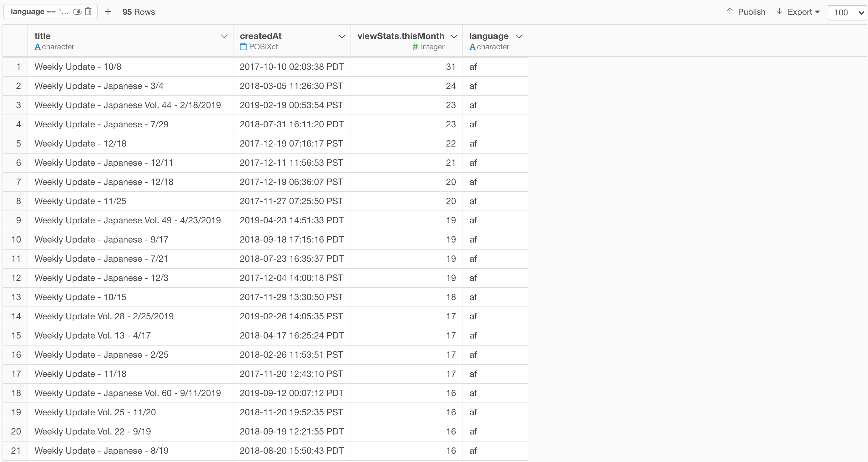Click the viewStats.thisMonth column header
Image resolution: width=868 pixels, height=462 pixels.
tap(401, 36)
